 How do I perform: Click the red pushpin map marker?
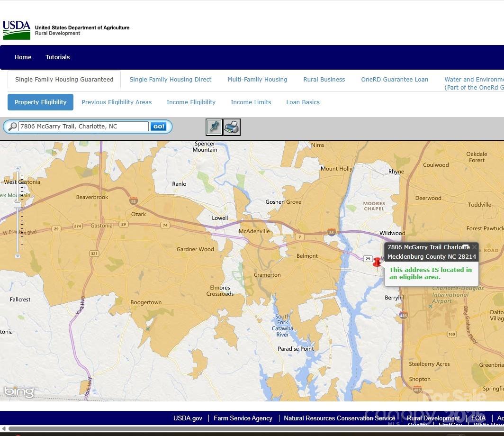(x=377, y=263)
